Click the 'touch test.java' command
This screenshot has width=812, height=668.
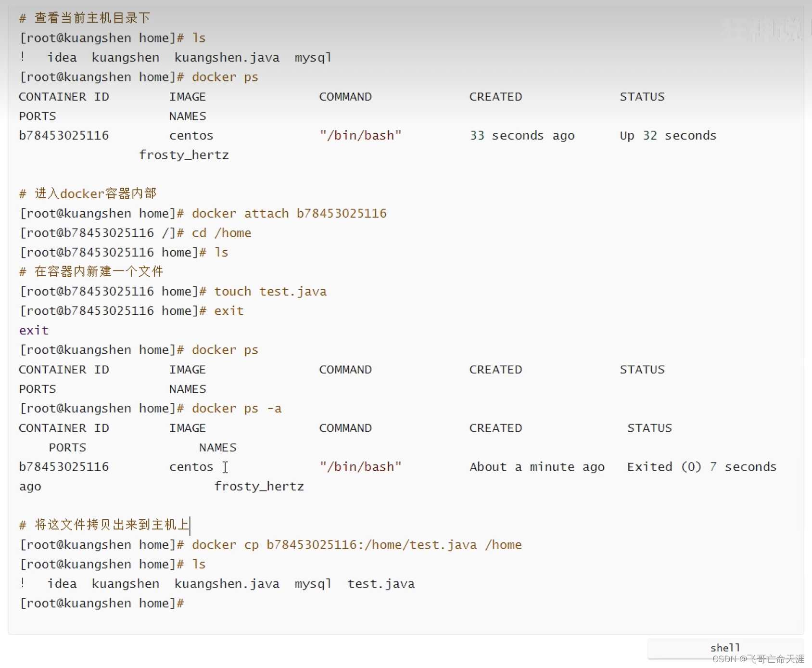tap(270, 292)
